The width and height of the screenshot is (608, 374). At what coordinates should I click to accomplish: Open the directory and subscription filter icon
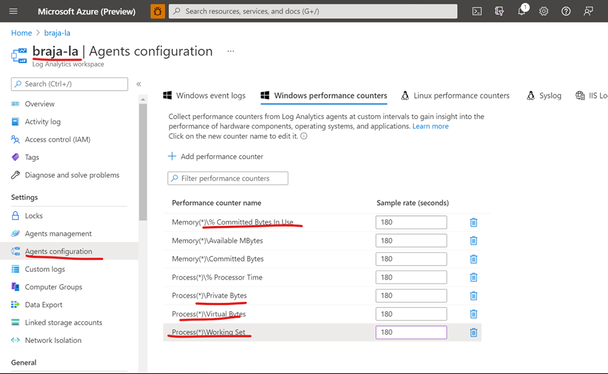499,11
